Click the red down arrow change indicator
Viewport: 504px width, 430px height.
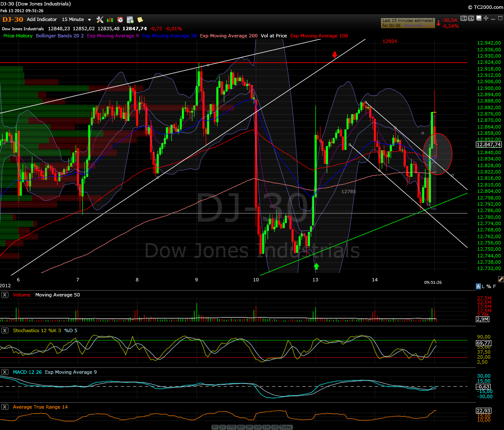tap(438, 23)
